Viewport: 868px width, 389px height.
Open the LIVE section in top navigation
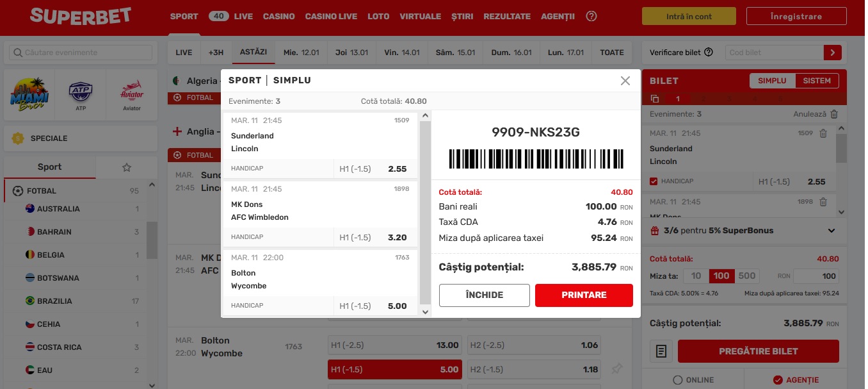click(243, 17)
